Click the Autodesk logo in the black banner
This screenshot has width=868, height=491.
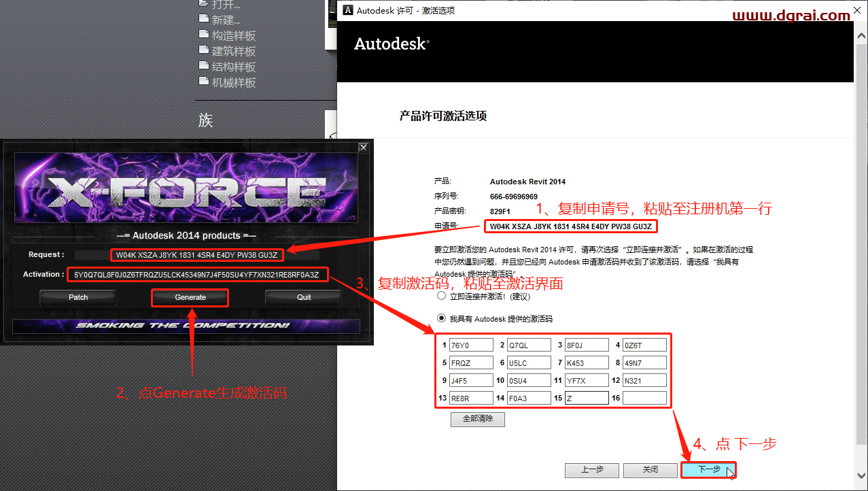coord(392,44)
